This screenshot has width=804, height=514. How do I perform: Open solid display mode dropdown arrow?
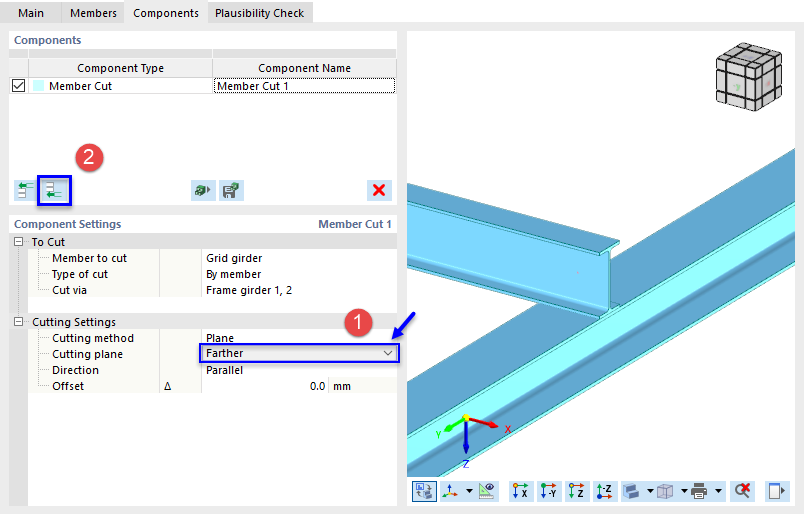650,491
